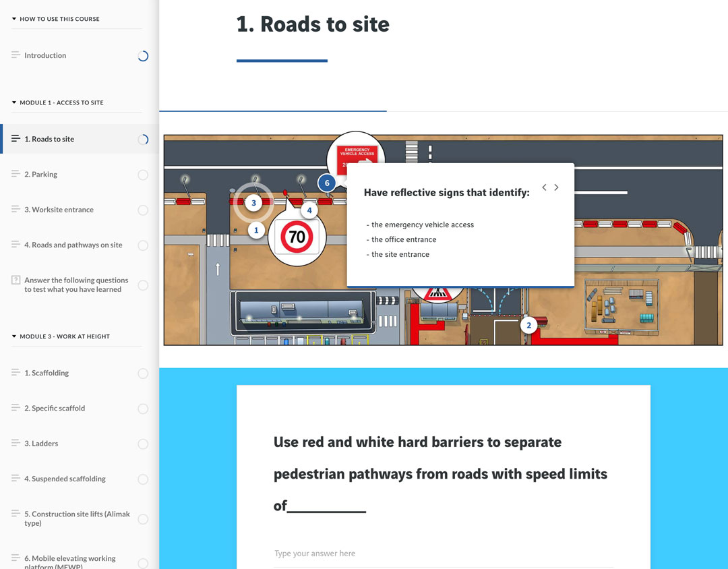This screenshot has height=569, width=728.
Task: Click lines icon beside 5. Construction site lifts
Action: point(16,513)
